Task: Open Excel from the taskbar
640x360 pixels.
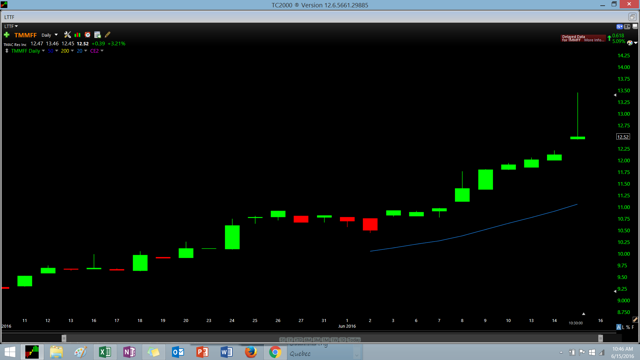Action: click(x=104, y=351)
